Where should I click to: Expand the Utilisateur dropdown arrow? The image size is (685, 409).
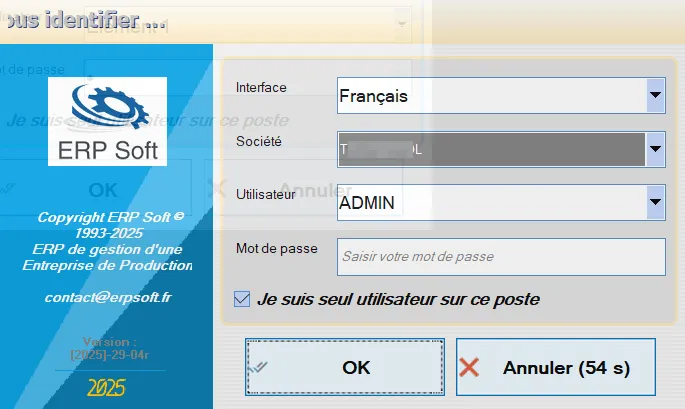tap(655, 203)
